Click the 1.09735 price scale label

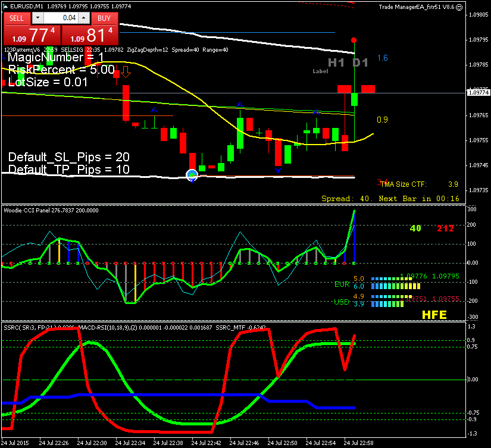479,190
